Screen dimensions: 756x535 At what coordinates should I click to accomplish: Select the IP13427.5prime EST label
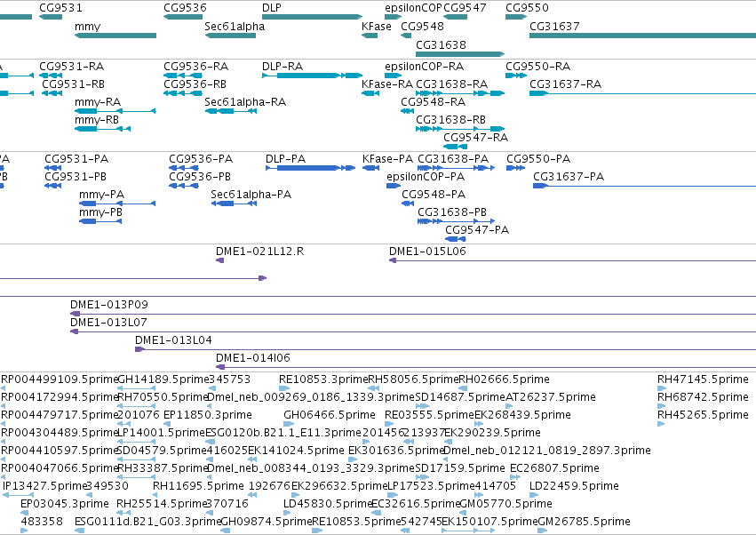point(44,486)
